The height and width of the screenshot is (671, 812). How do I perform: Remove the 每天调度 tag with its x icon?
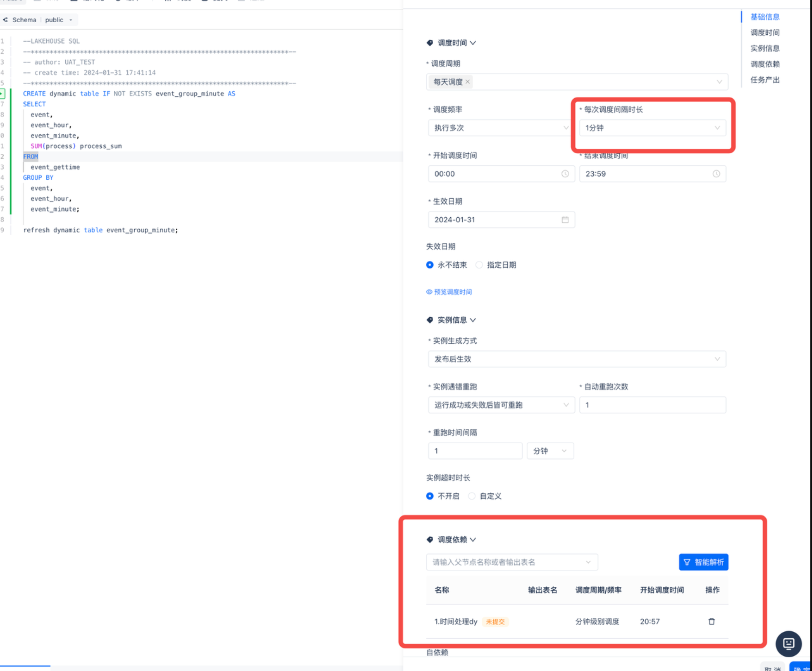point(468,82)
